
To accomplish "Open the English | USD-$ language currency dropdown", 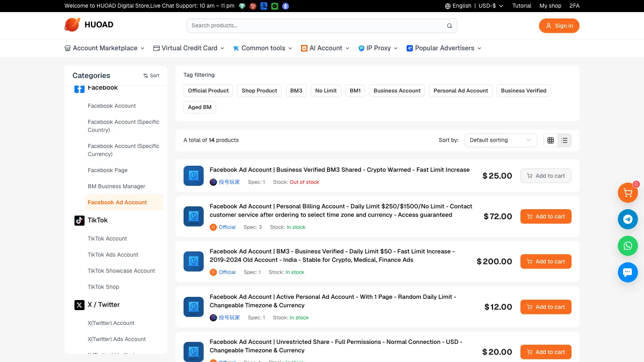I will (474, 6).
